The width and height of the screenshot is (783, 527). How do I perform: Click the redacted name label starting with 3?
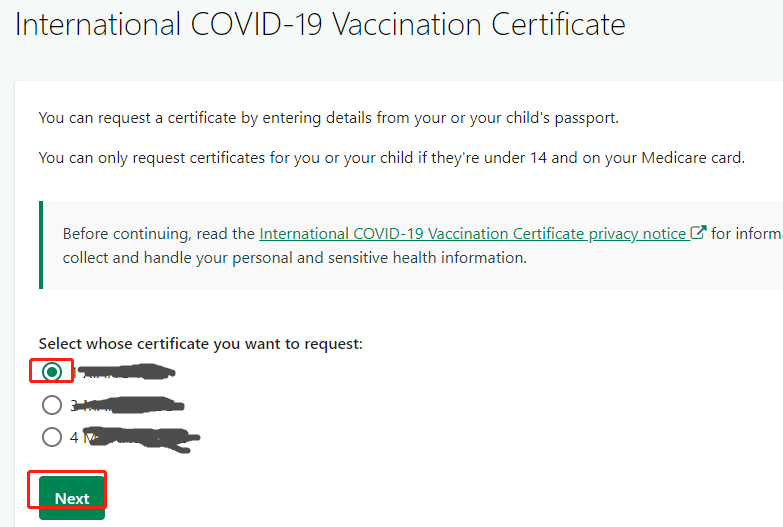(127, 405)
